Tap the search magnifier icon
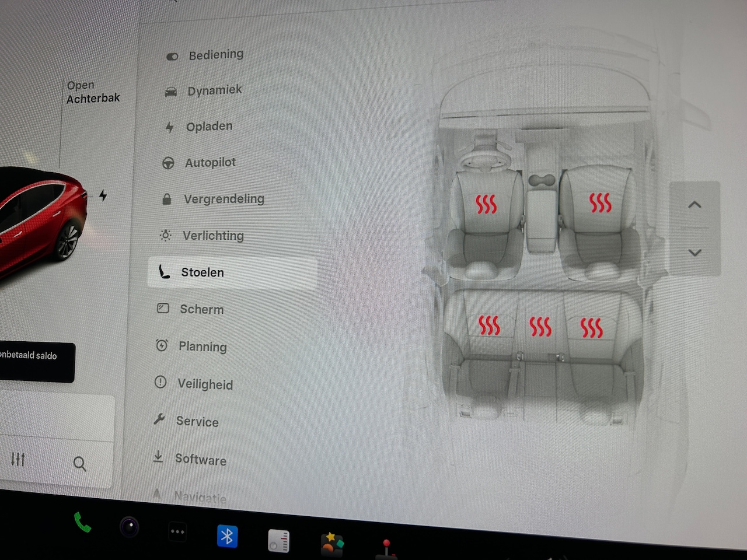747x560 pixels. click(80, 464)
